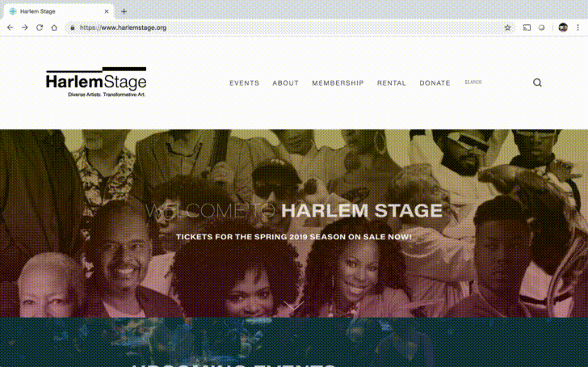Viewport: 588px width, 367px height.
Task: Open the ABOUT menu item
Action: coord(285,83)
